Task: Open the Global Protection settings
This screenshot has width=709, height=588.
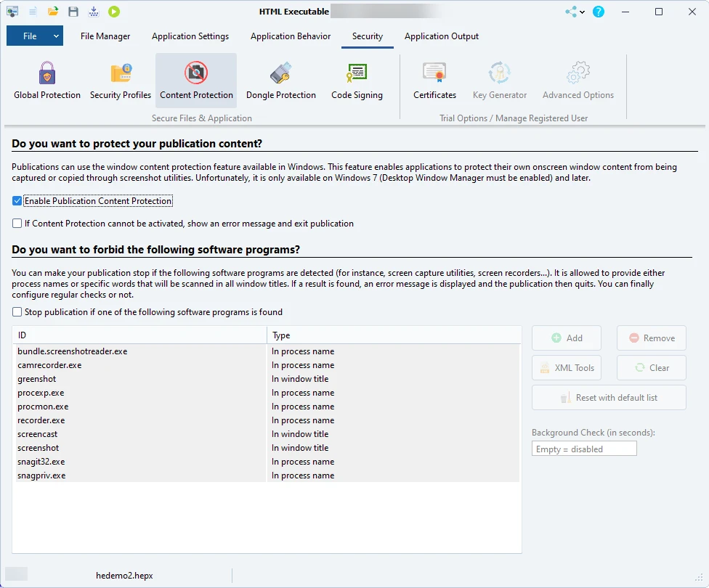Action: [47, 81]
